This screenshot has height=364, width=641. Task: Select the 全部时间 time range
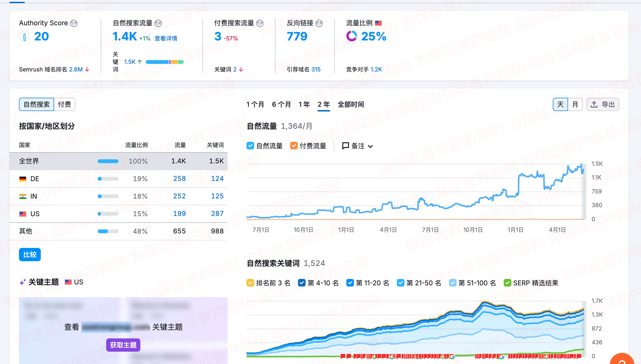[x=351, y=104]
